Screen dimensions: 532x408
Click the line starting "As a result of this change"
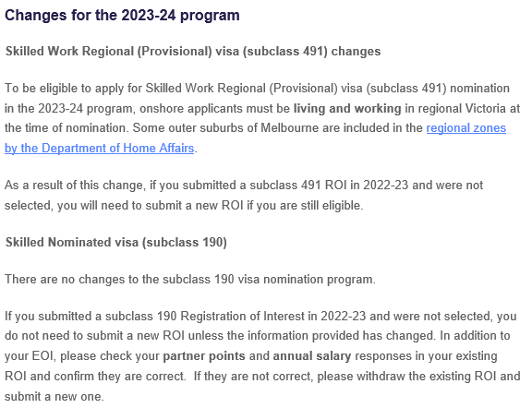tap(244, 186)
